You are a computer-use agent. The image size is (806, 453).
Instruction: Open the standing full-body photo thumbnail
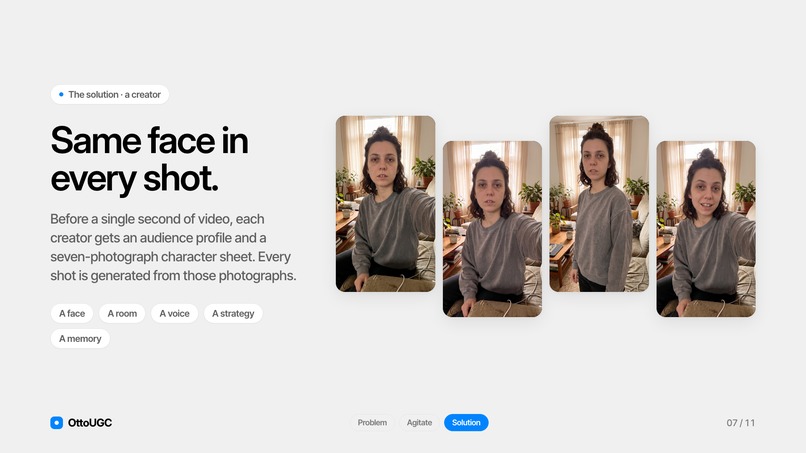click(x=599, y=204)
